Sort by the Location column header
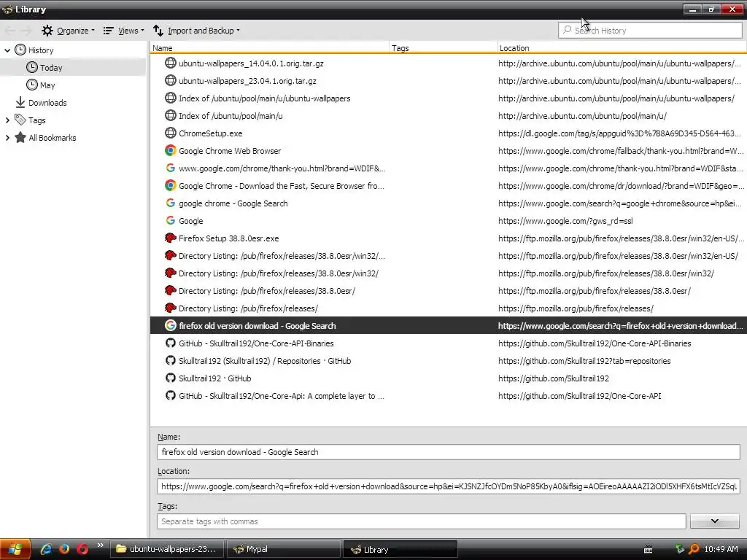The height and width of the screenshot is (560, 747). click(622, 47)
